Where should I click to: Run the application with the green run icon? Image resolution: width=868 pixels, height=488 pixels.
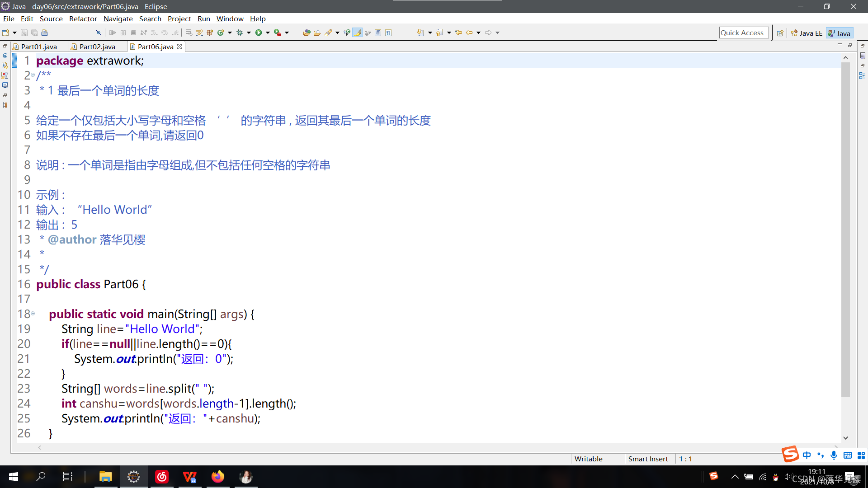(x=259, y=33)
